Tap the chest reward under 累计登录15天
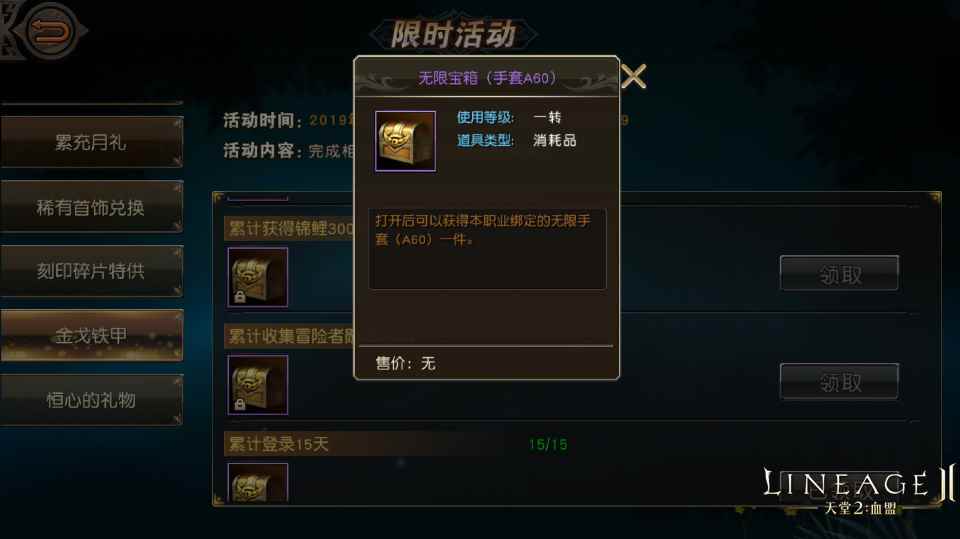This screenshot has width=960, height=539. click(x=258, y=483)
